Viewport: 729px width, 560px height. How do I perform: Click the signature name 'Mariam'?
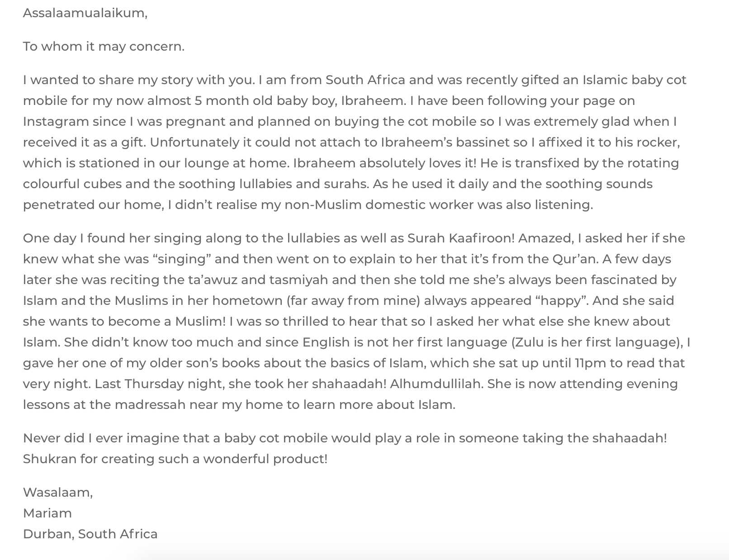point(47,513)
